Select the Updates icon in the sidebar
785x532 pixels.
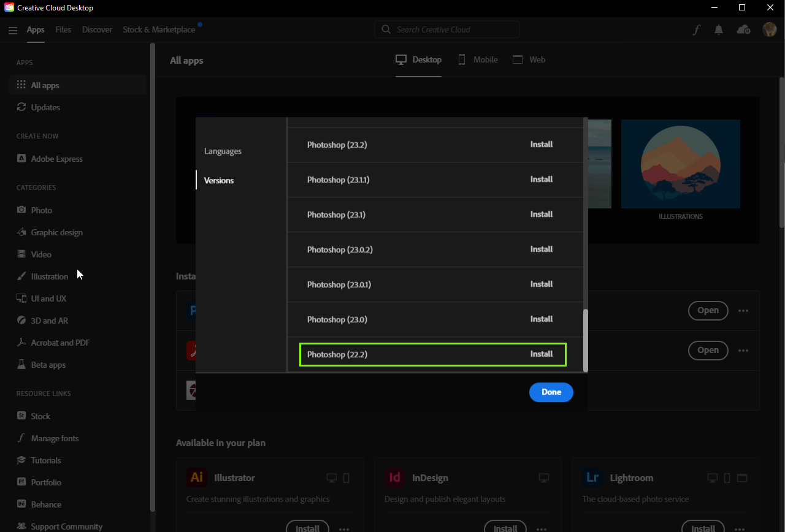(20, 107)
